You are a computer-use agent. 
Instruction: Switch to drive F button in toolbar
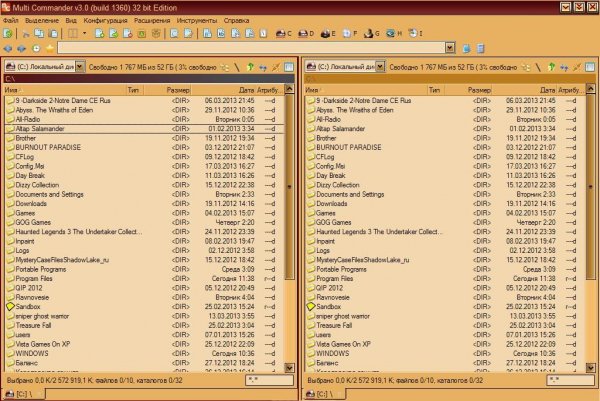pos(350,34)
